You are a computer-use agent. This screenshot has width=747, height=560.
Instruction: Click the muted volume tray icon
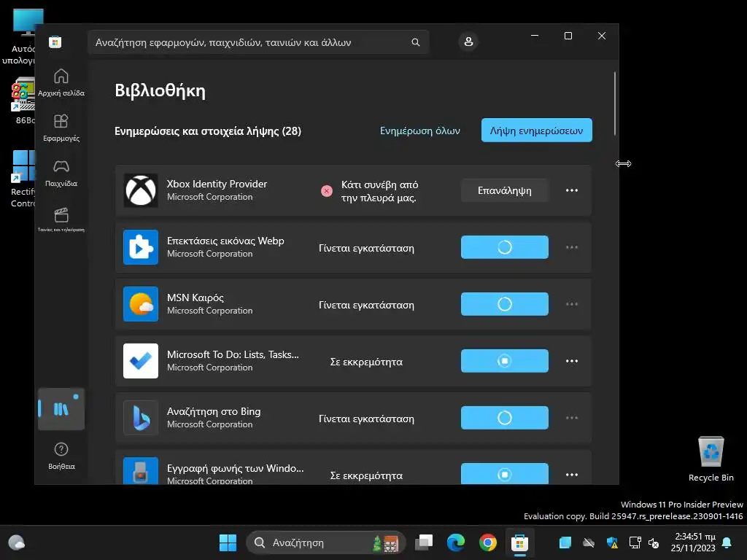coord(654,542)
